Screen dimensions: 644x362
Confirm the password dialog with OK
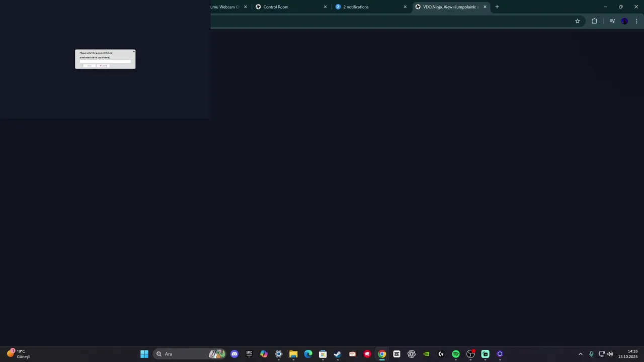89,66
